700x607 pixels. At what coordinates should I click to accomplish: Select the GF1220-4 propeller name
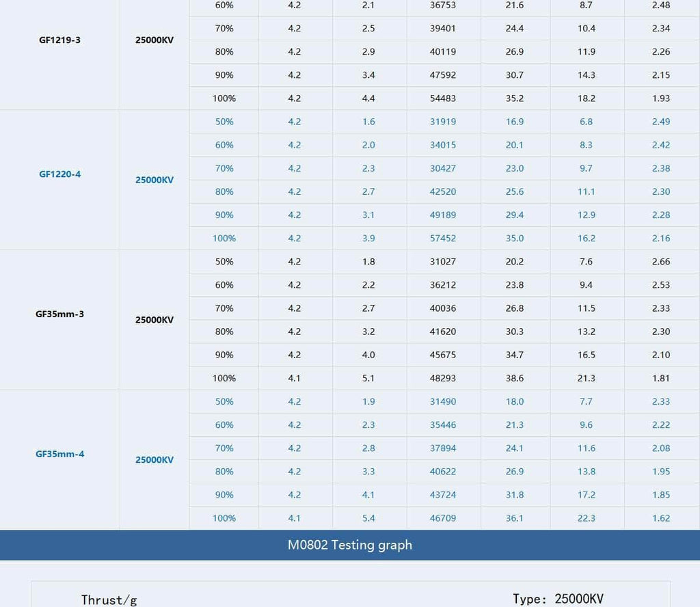point(59,174)
